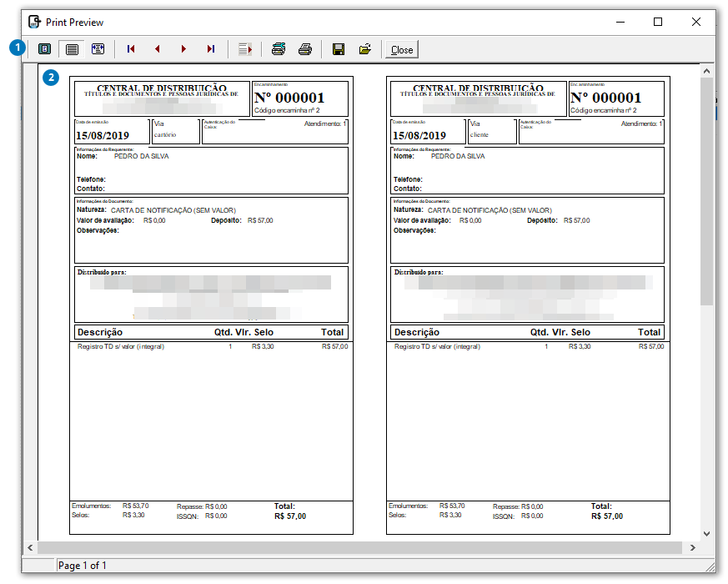
Task: Click right receipt number Nº 000001
Action: click(x=606, y=98)
